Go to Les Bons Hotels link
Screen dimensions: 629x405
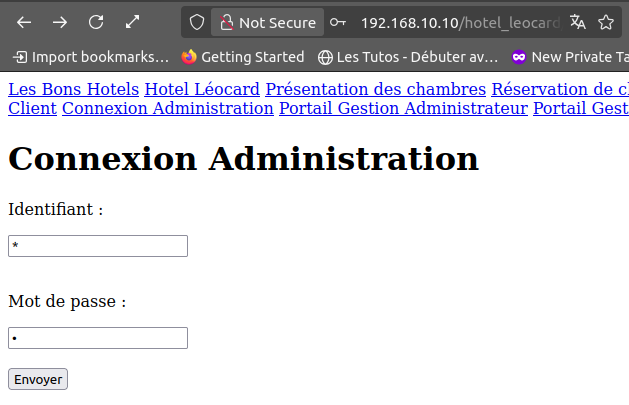73,89
